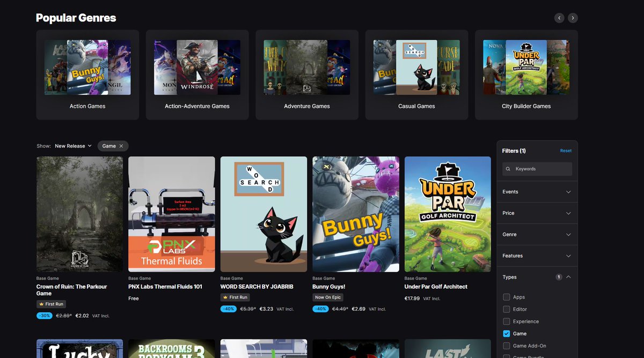The width and height of the screenshot is (644, 358).
Task: Click the €3.23 Word Search price
Action: [x=266, y=309]
